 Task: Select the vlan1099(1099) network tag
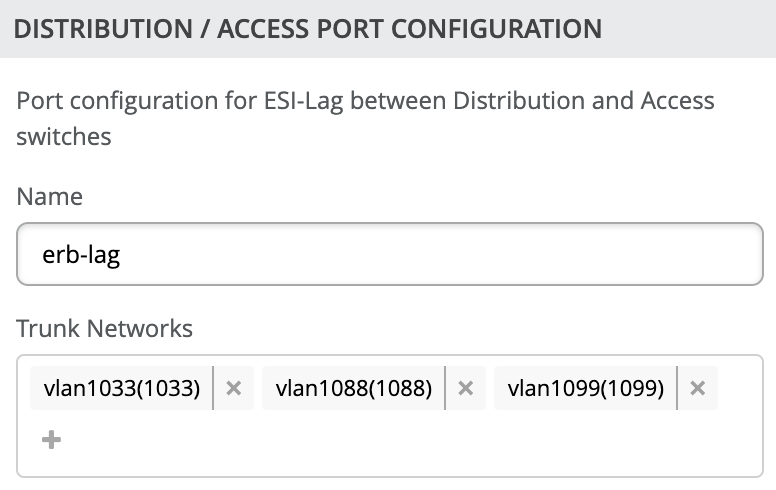pyautogui.click(x=586, y=389)
